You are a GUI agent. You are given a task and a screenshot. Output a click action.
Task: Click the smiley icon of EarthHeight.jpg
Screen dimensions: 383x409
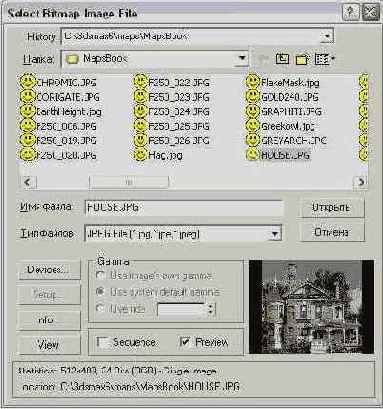(x=27, y=111)
